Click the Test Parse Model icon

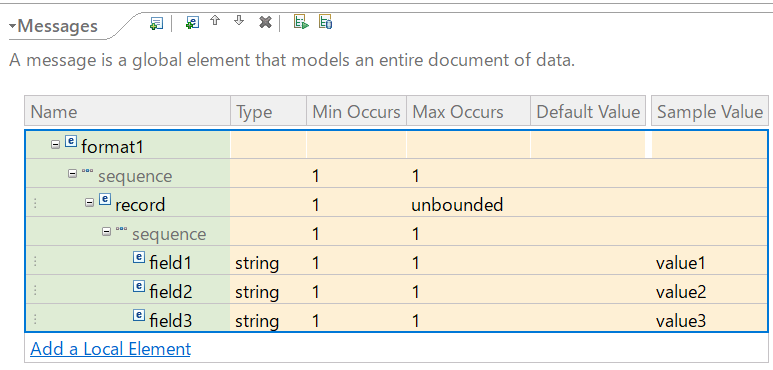[x=301, y=22]
